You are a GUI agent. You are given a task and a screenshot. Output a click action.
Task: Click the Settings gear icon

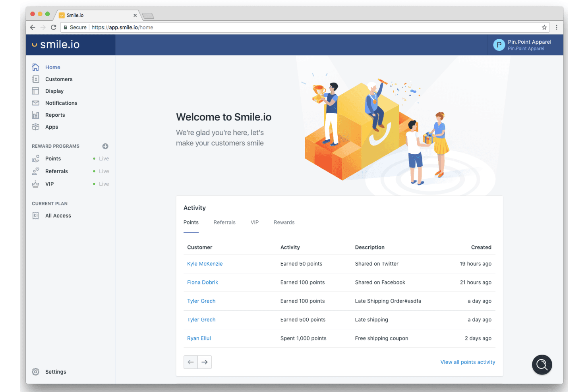pos(35,372)
